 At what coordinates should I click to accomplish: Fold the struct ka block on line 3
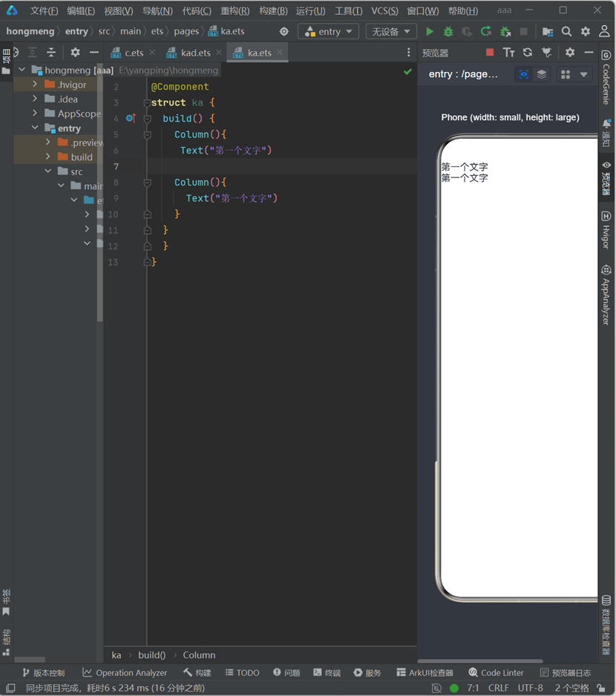(x=147, y=103)
